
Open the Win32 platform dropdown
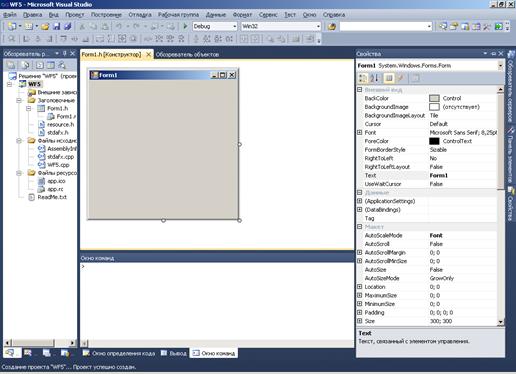coord(281,26)
